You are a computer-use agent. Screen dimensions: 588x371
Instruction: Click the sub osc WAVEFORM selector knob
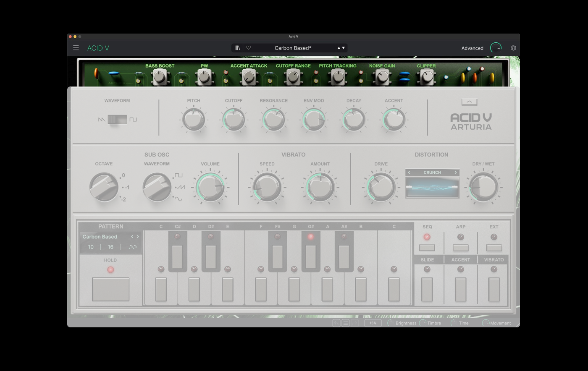click(157, 187)
